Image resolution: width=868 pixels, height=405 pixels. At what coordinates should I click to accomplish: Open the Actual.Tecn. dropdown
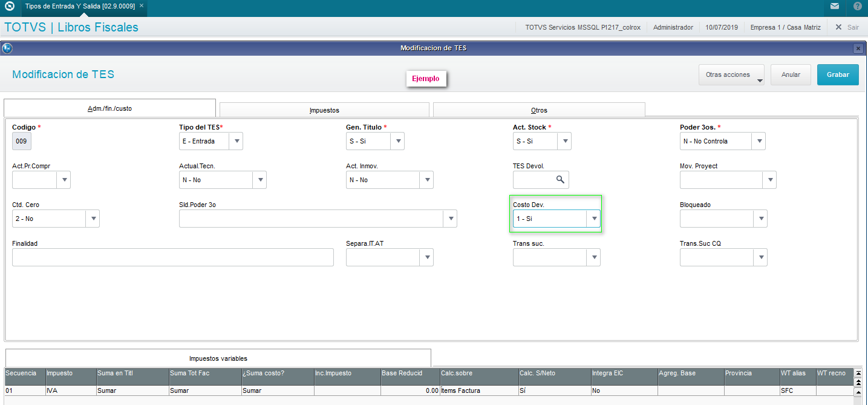tap(259, 180)
